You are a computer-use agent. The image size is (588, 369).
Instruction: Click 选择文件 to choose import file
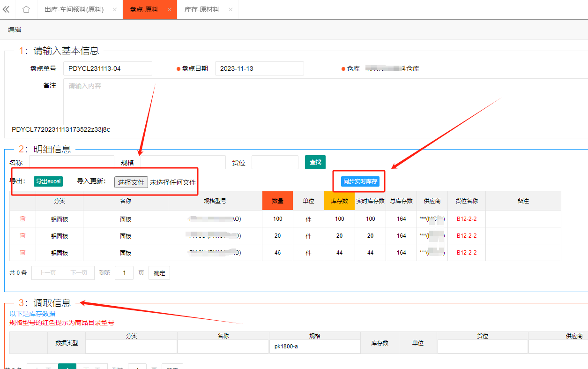coord(131,182)
